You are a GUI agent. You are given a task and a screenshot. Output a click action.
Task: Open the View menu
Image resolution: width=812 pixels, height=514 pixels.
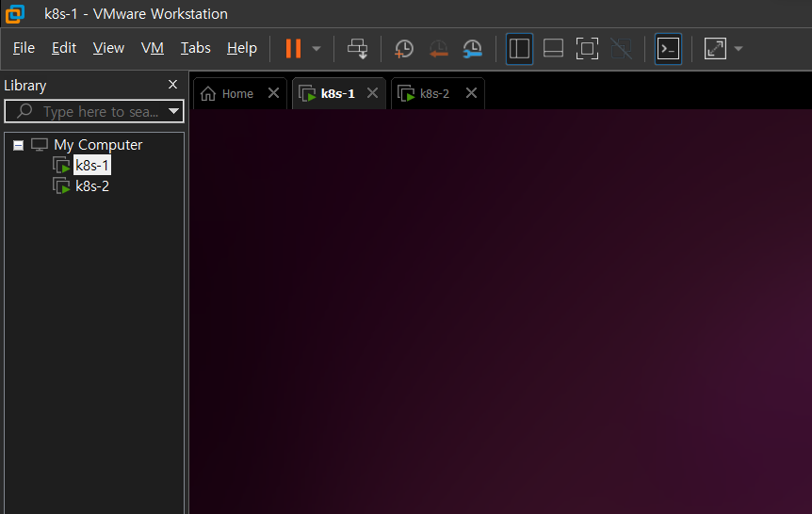coord(108,48)
